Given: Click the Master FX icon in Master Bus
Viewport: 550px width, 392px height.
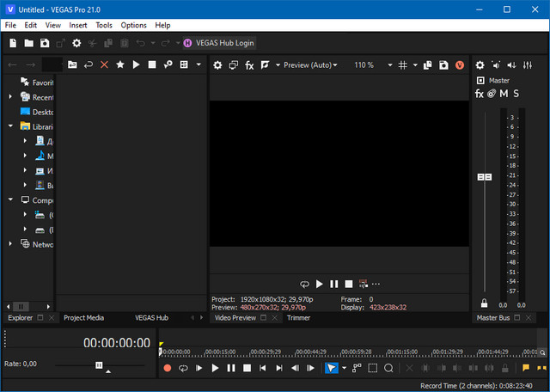Looking at the screenshot, I should 480,94.
